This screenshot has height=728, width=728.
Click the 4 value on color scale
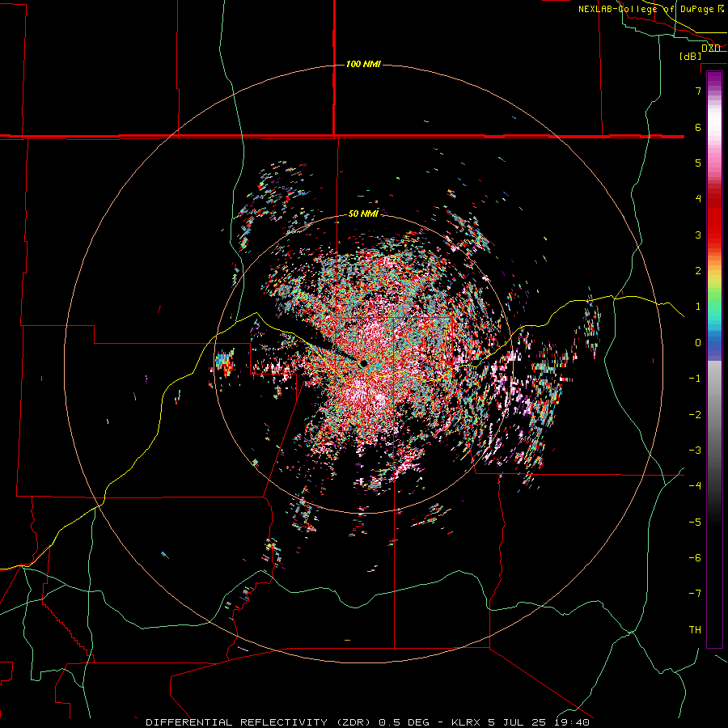pyautogui.click(x=698, y=199)
